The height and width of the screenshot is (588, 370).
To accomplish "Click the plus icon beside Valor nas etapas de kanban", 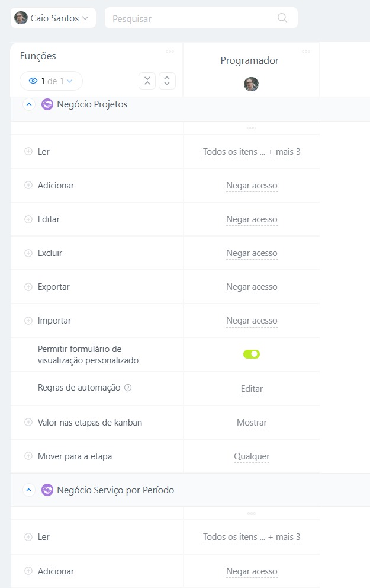I will (28, 423).
